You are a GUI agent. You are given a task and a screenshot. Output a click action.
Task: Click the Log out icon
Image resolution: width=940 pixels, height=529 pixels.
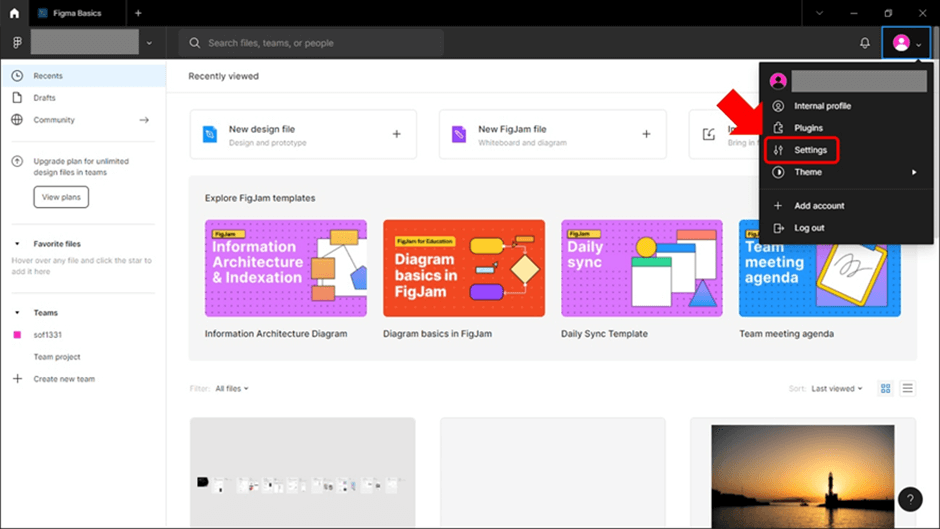(x=778, y=228)
